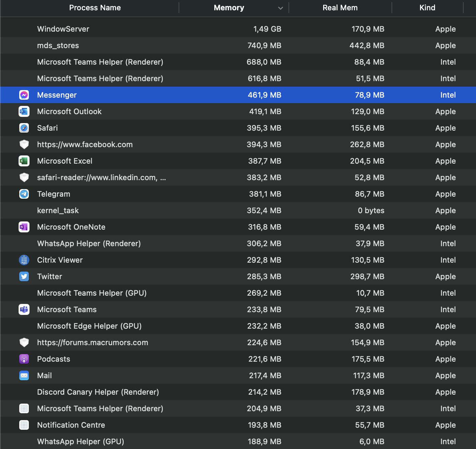Screen dimensions: 476x449
Task: Select the WindowServer process row
Action: click(238, 29)
